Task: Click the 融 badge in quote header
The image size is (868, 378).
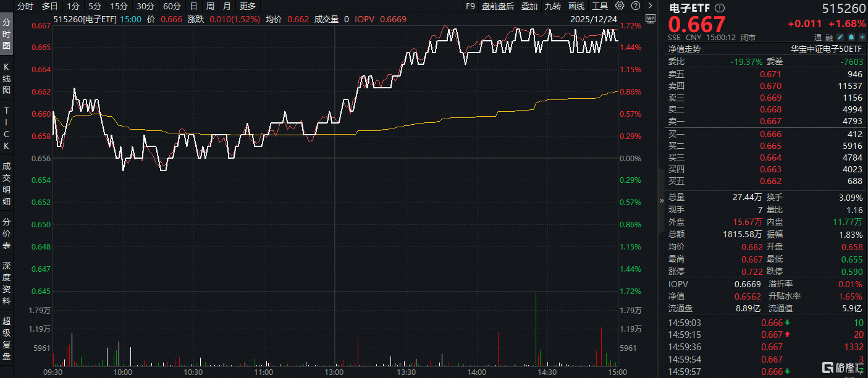Action: pos(829,37)
